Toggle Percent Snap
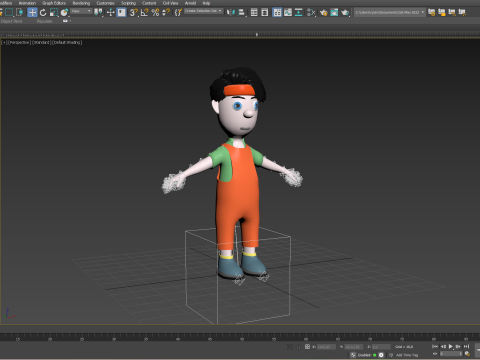This screenshot has height=360, width=480. tap(155, 12)
